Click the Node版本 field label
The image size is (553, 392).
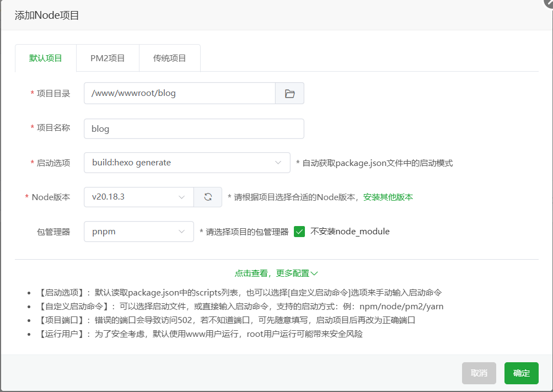pyautogui.click(x=51, y=197)
